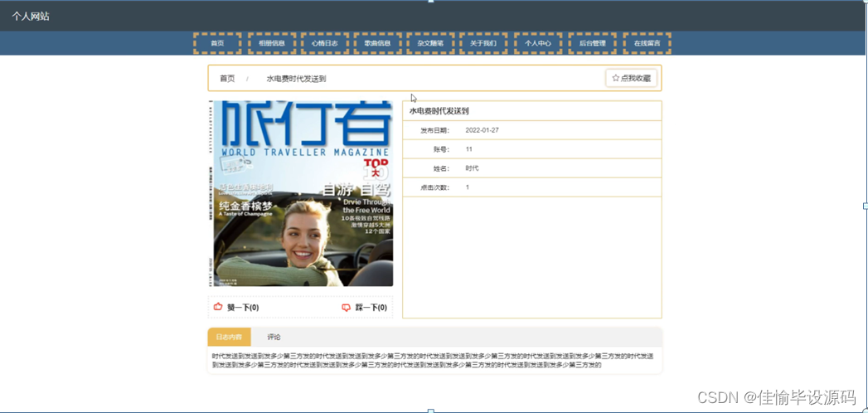This screenshot has width=868, height=413.
Task: Click the 点击次数 value 1
Action: [x=468, y=187]
